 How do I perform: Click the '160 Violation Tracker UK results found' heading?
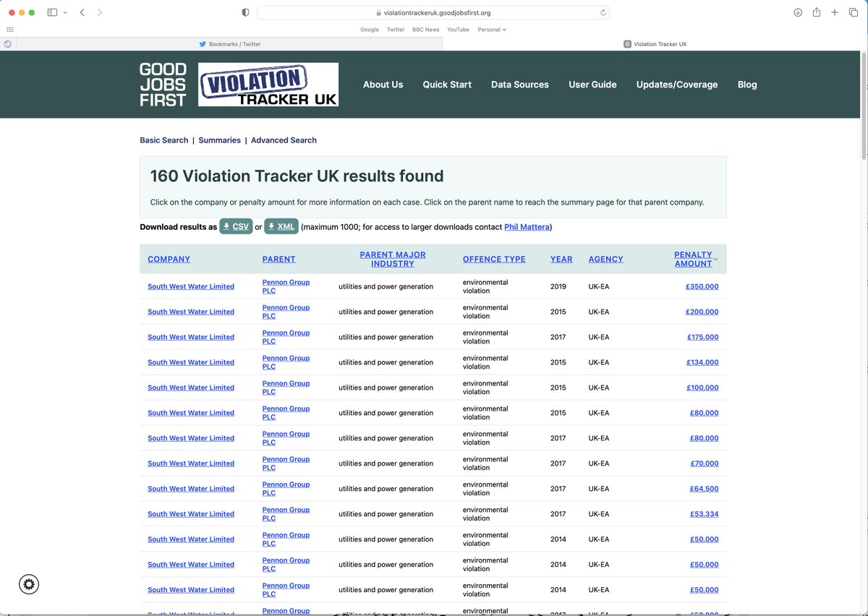[297, 176]
